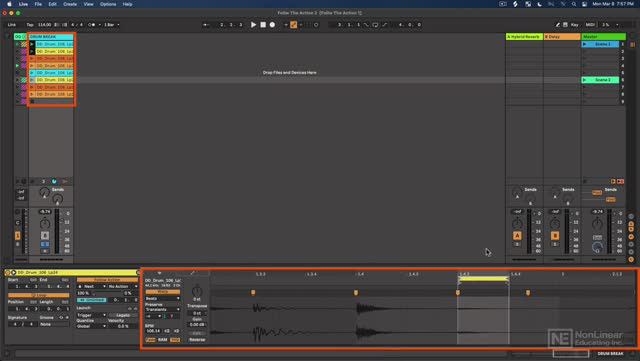This screenshot has height=361, width=640.
Task: Solo the A Hybrid Reverb return track
Action: pyautogui.click(x=517, y=244)
